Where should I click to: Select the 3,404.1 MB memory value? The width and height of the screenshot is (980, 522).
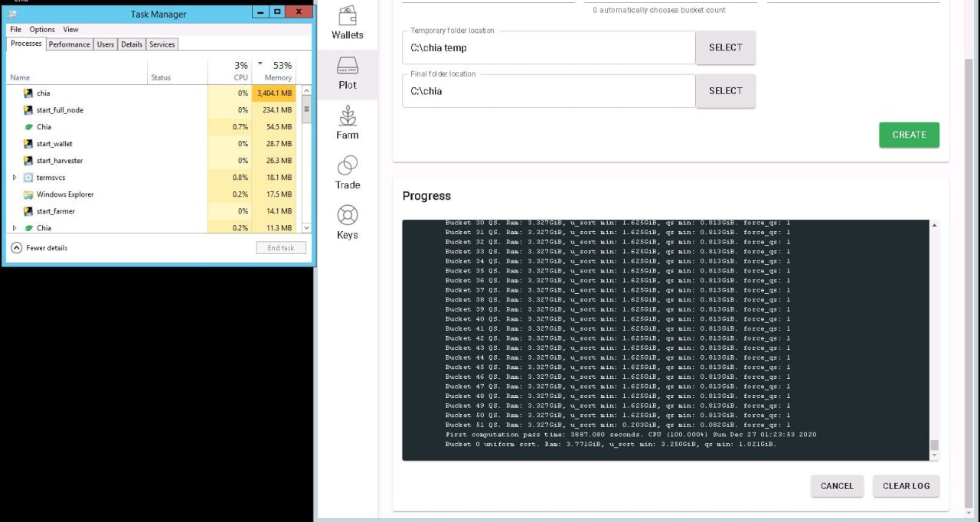274,93
